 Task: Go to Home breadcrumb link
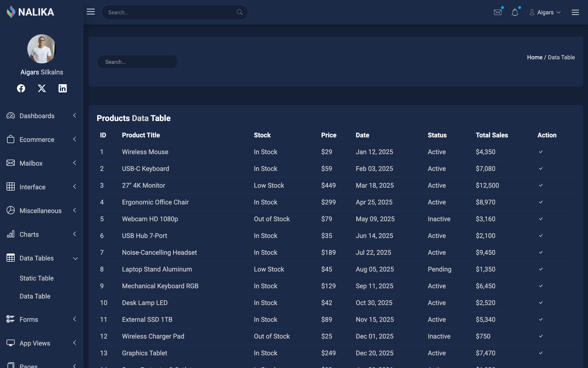535,57
